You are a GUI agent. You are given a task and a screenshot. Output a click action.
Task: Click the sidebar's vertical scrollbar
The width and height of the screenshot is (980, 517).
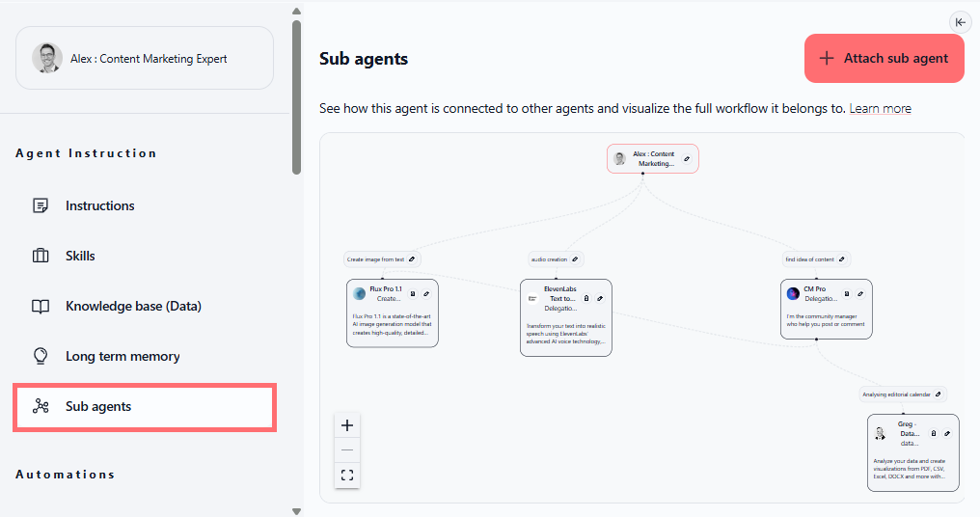click(x=297, y=96)
